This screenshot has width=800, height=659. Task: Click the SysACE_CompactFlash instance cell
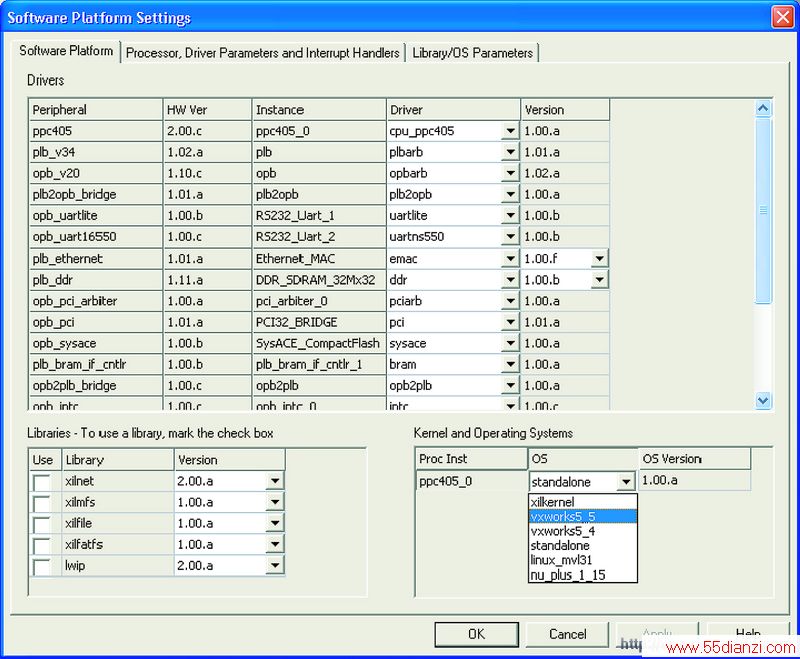click(319, 343)
